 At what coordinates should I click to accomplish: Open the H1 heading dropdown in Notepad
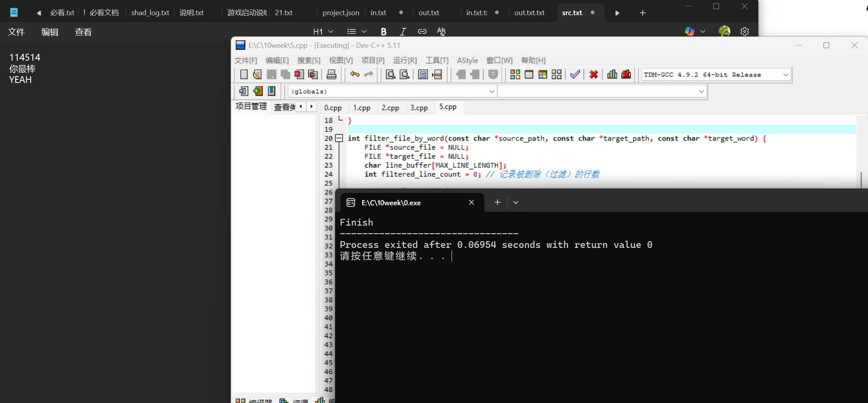click(323, 31)
